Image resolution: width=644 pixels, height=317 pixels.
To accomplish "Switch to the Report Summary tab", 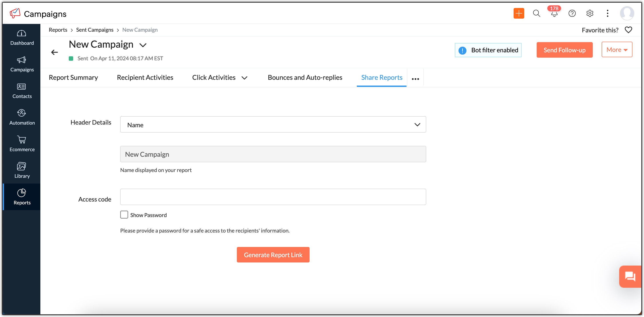I will (73, 77).
